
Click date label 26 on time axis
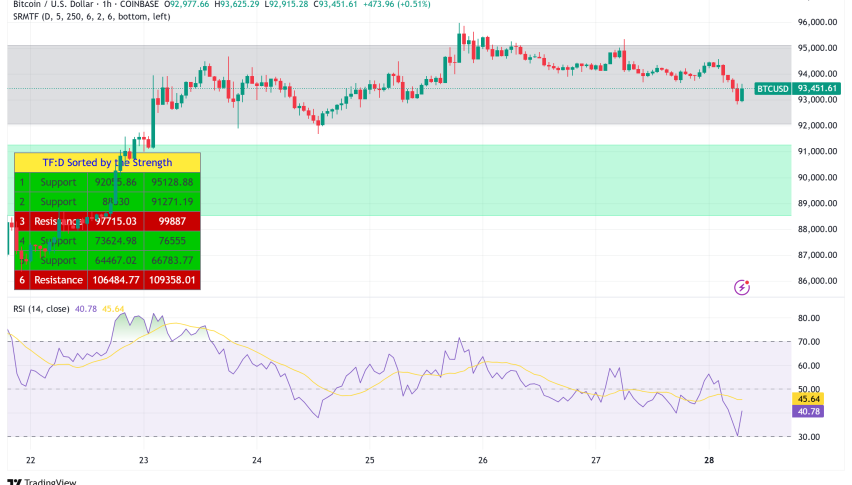[483, 461]
